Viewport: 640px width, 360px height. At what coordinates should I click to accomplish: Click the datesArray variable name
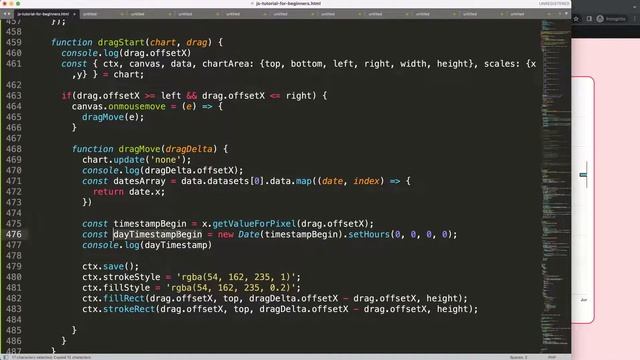(x=139, y=181)
